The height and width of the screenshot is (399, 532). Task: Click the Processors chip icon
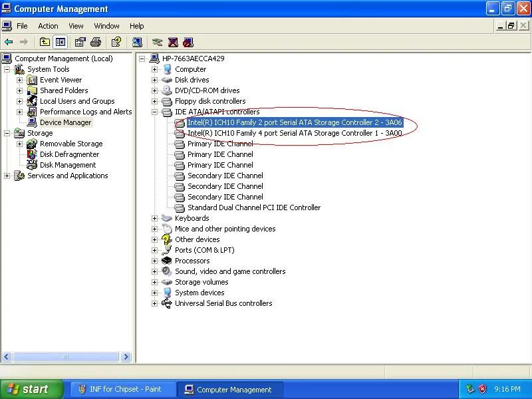tap(167, 261)
